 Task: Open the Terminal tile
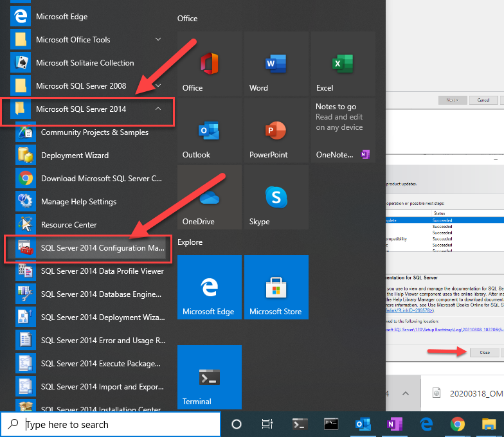pyautogui.click(x=210, y=377)
